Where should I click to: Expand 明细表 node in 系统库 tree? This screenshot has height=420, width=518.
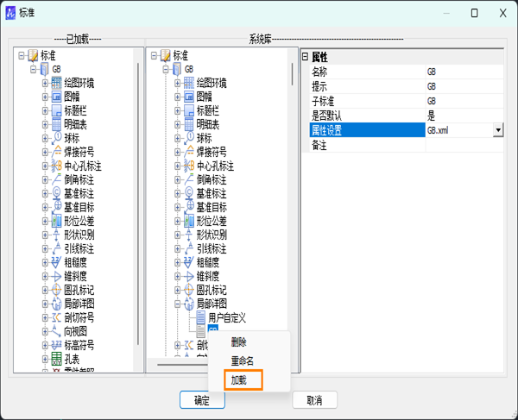[x=177, y=124]
